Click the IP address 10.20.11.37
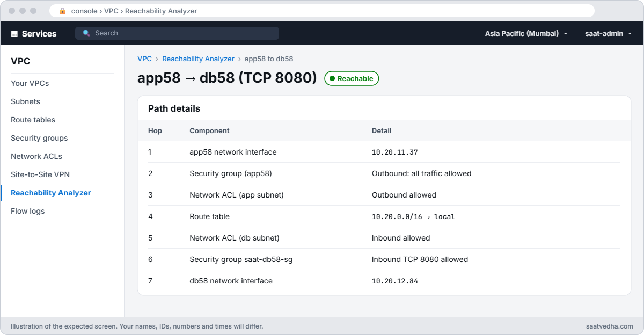Image resolution: width=644 pixels, height=335 pixels. pyautogui.click(x=394, y=152)
